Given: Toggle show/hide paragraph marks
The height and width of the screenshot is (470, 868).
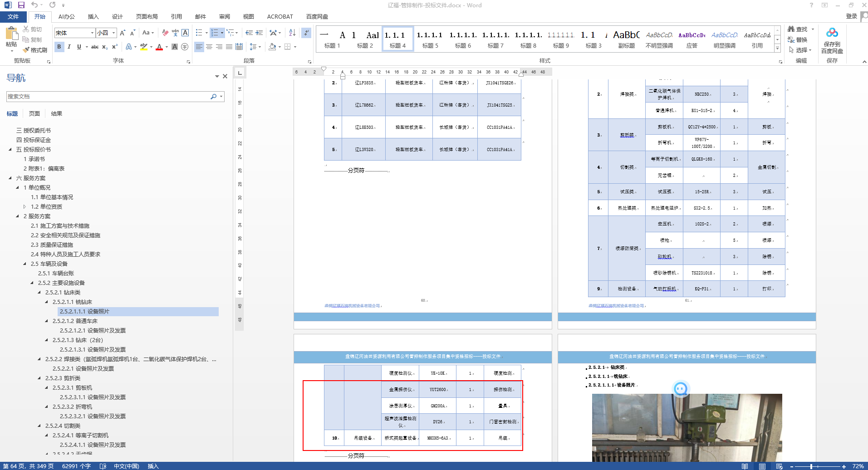Looking at the screenshot, I should tap(306, 33).
